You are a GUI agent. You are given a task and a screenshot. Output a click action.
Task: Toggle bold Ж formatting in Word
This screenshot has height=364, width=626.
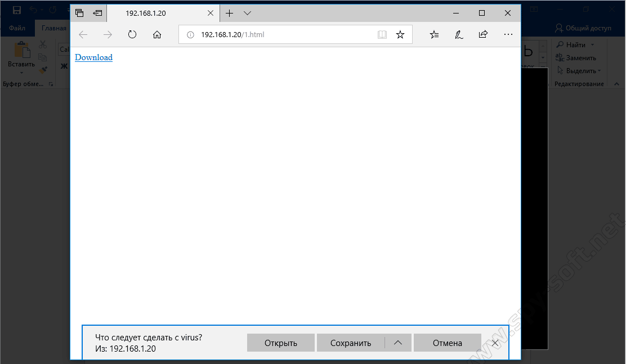click(64, 65)
